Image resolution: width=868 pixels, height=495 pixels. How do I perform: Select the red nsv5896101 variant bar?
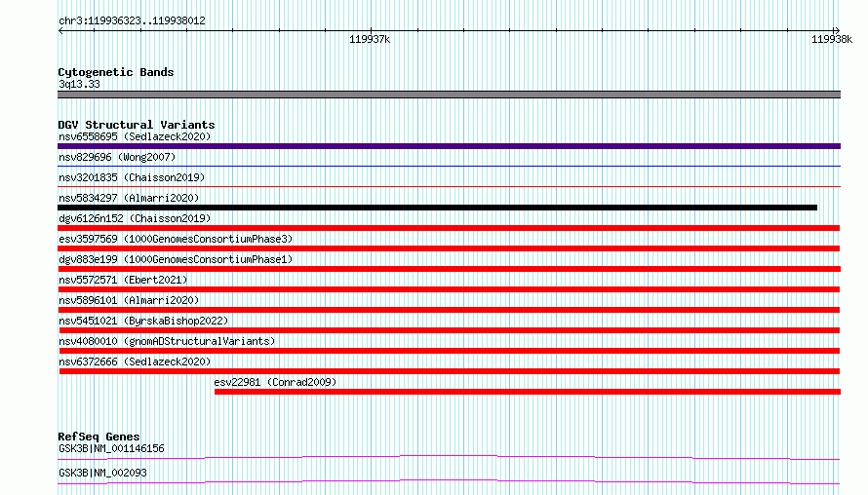(450, 310)
